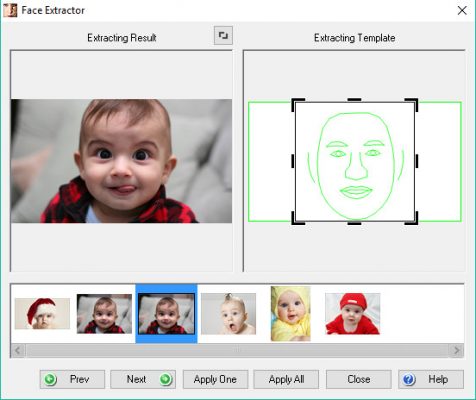Select the surprised baby thumbnail
Image resolution: width=476 pixels, height=400 pixels.
click(x=228, y=314)
